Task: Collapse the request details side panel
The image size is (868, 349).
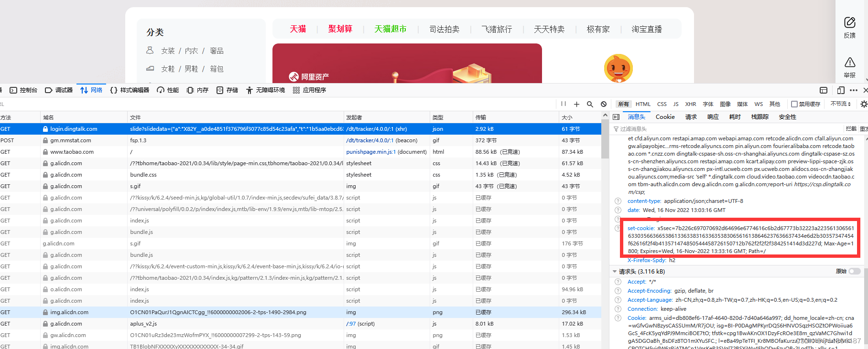Action: tap(616, 117)
